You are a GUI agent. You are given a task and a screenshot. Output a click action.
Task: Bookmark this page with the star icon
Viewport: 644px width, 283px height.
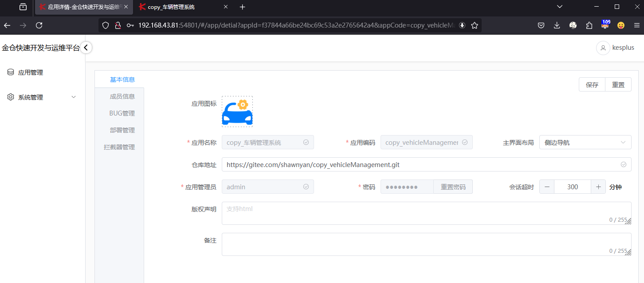tap(475, 25)
